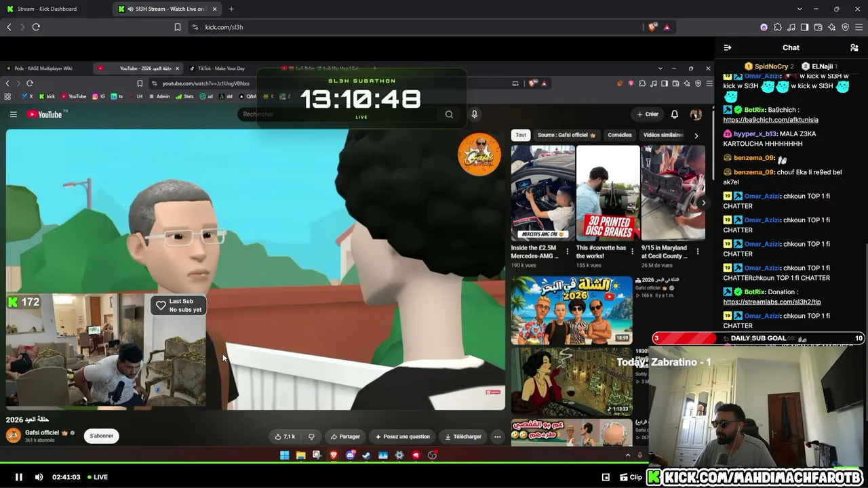
Task: Click the YouTube Rechercher search field
Action: coord(339,115)
